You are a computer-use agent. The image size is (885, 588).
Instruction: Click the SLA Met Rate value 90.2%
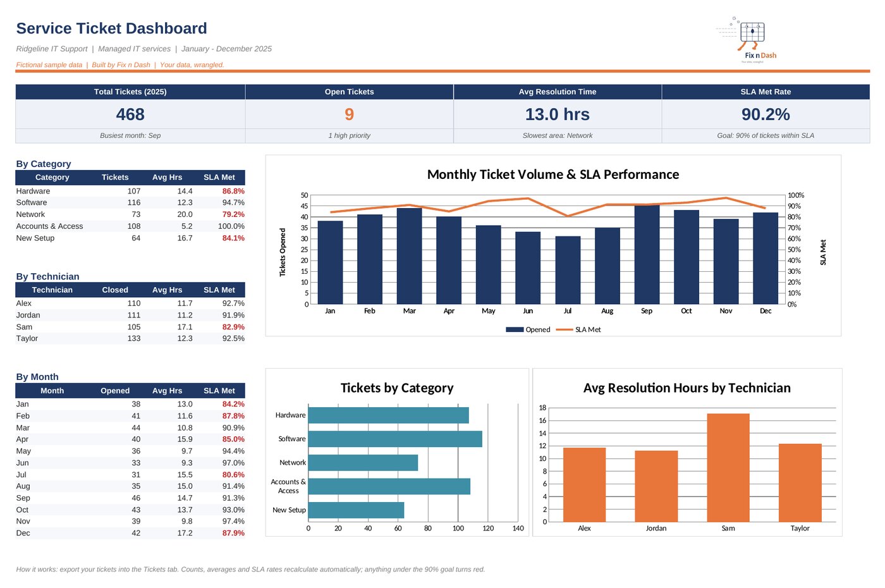[766, 114]
